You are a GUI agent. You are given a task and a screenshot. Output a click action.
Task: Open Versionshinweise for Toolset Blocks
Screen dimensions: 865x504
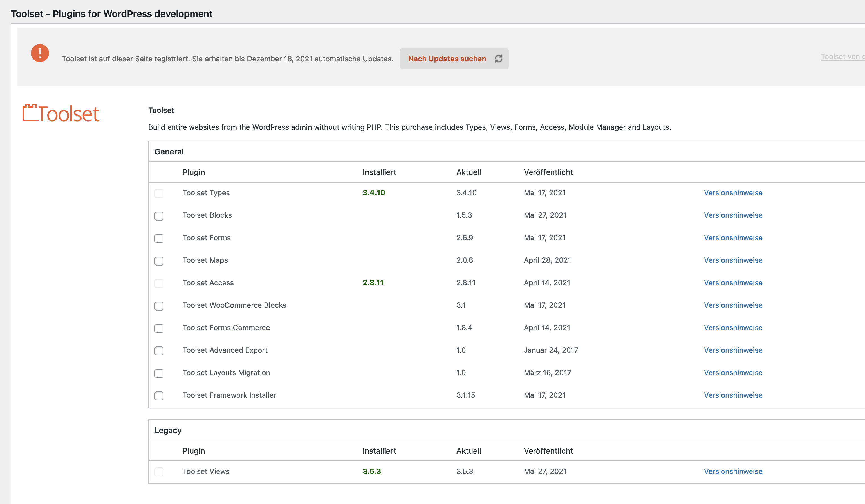(733, 215)
